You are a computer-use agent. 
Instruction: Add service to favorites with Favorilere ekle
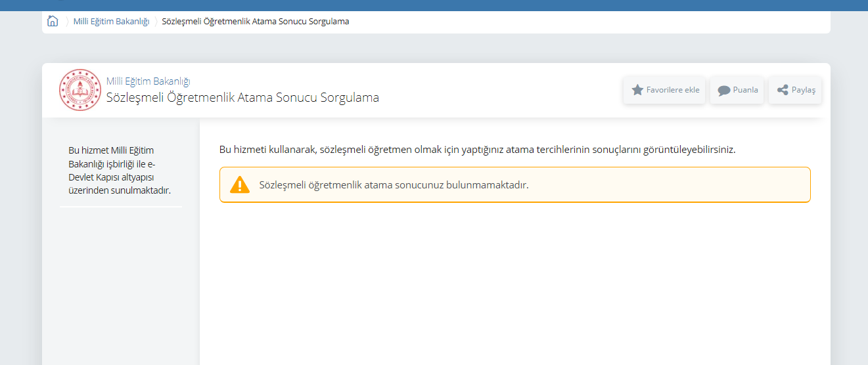click(664, 90)
